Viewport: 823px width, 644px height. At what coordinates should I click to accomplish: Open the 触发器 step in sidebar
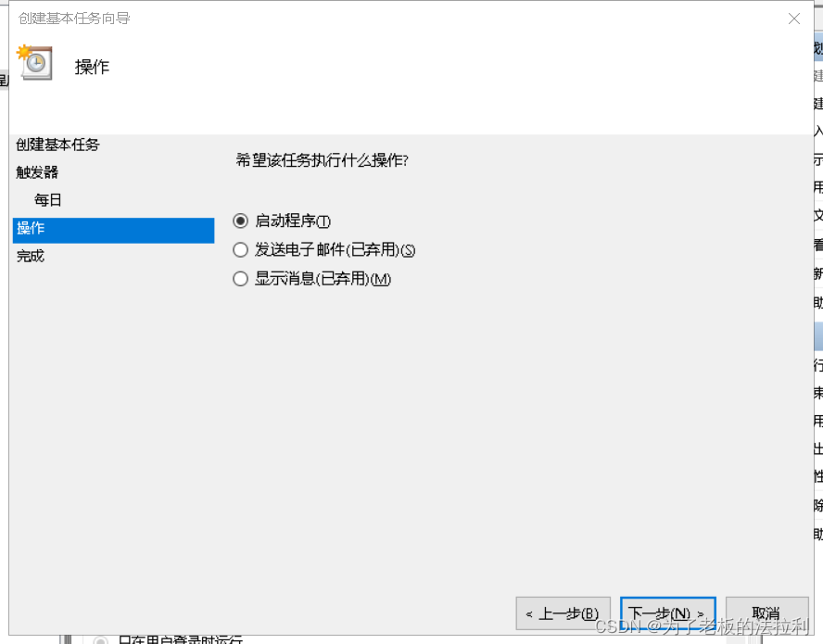[x=37, y=172]
